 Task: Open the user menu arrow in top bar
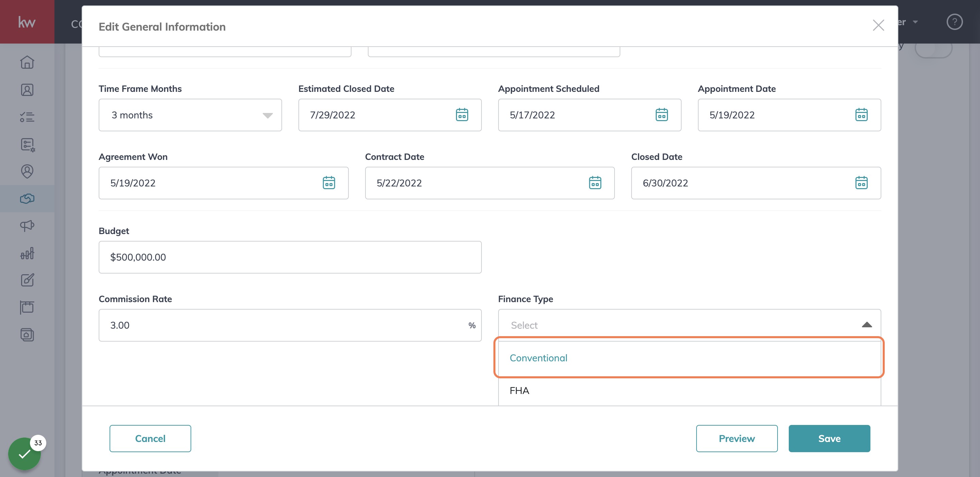click(915, 22)
